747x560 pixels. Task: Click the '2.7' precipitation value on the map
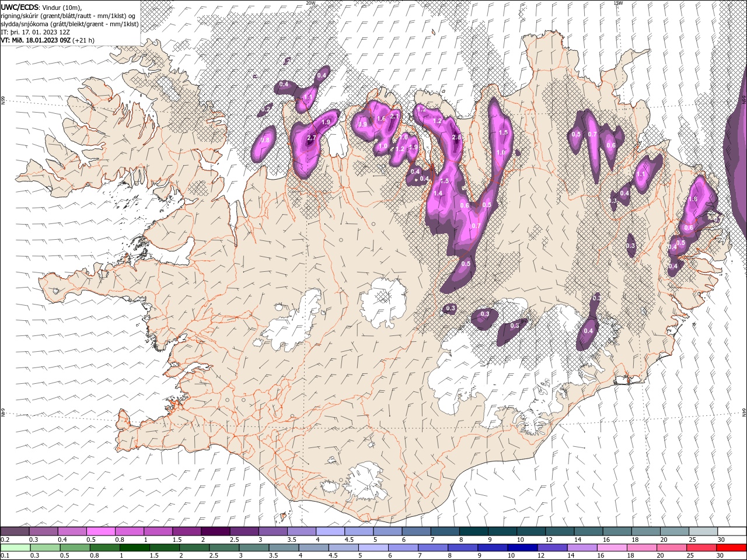click(x=311, y=138)
